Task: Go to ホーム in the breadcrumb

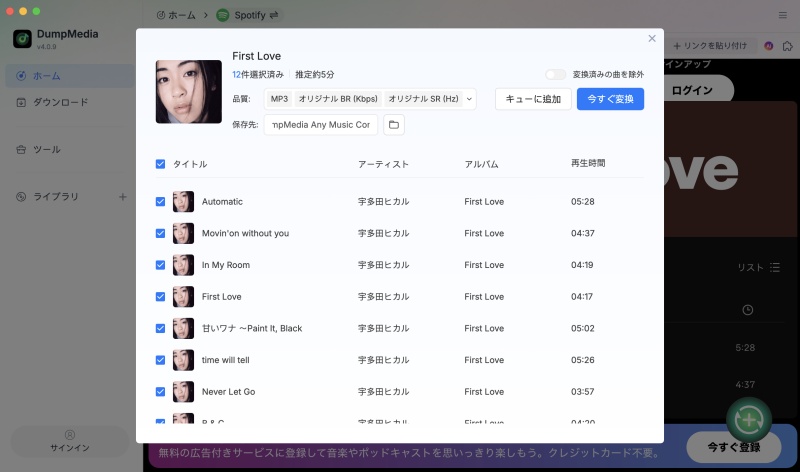Action: [176, 15]
